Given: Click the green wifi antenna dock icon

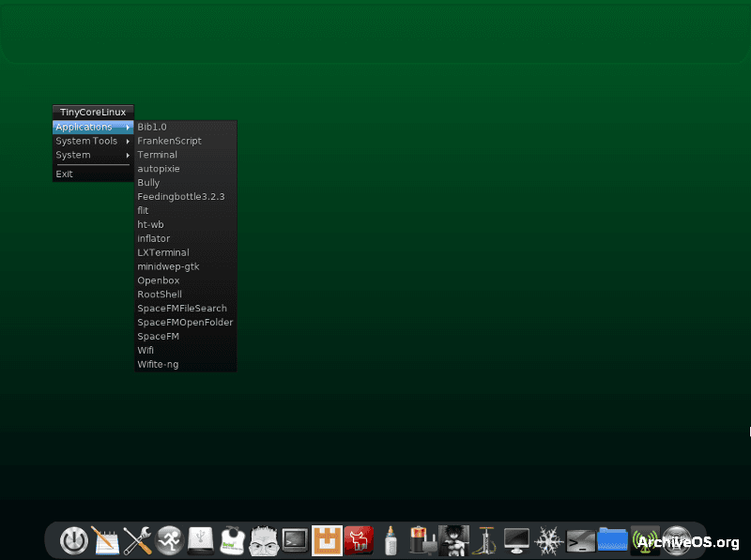Looking at the screenshot, I should click(645, 541).
